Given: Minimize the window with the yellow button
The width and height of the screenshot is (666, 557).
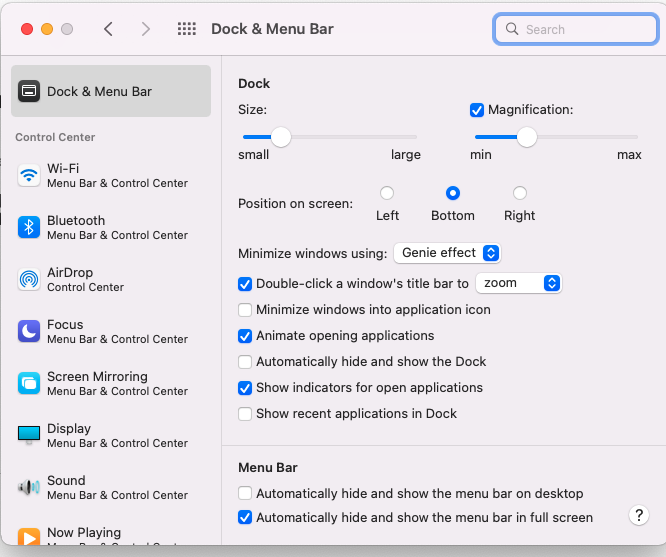Looking at the screenshot, I should click(x=47, y=29).
